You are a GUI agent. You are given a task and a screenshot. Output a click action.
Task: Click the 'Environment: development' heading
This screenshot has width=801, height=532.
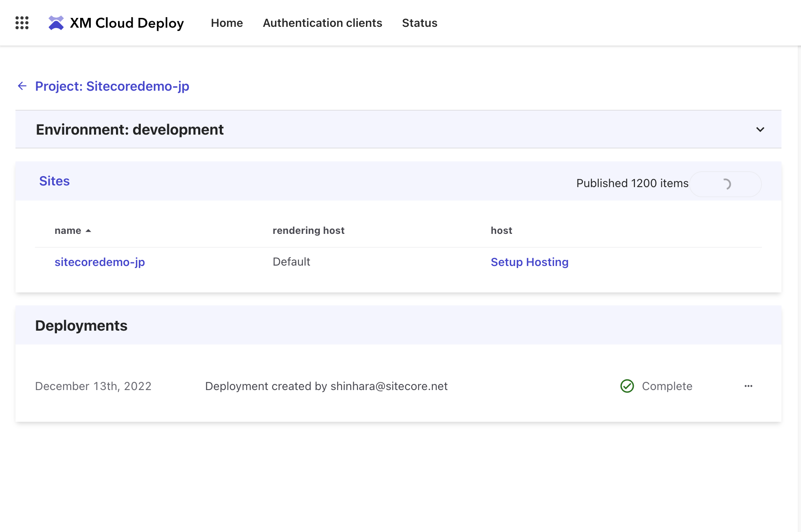pyautogui.click(x=130, y=129)
